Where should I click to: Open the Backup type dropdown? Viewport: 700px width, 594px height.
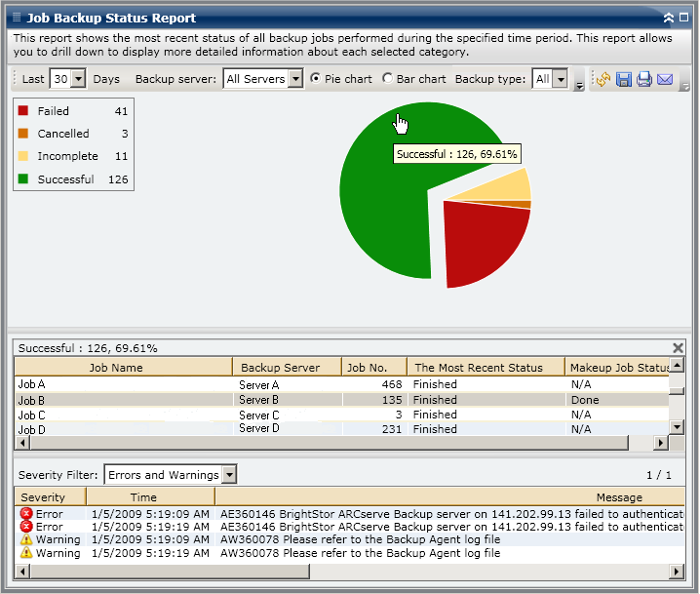point(560,79)
